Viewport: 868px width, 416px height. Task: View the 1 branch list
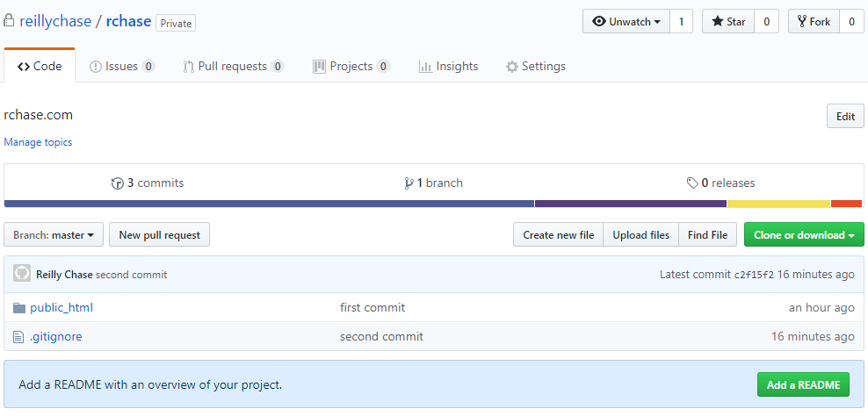tap(433, 183)
